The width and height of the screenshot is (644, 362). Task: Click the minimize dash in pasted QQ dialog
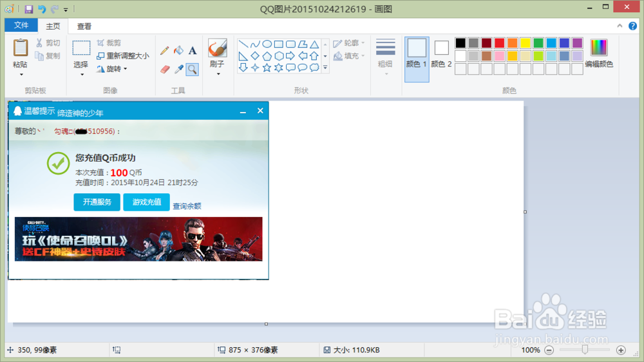(243, 112)
